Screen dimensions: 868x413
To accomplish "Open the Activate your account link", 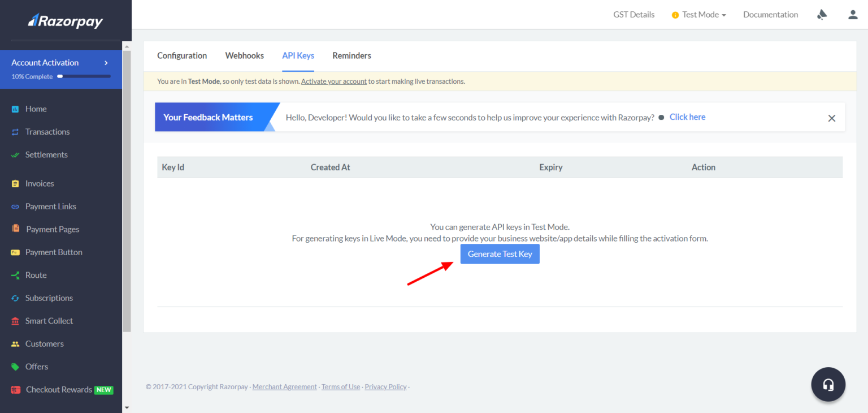I will 333,81.
